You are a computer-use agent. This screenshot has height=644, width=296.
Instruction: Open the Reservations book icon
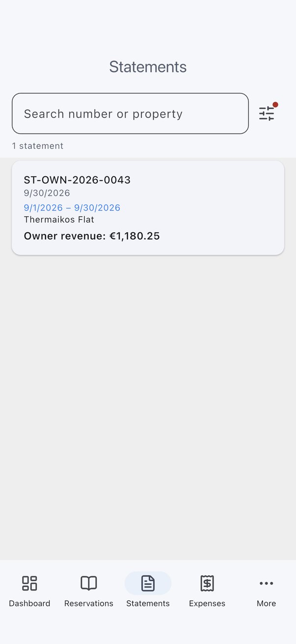click(89, 583)
